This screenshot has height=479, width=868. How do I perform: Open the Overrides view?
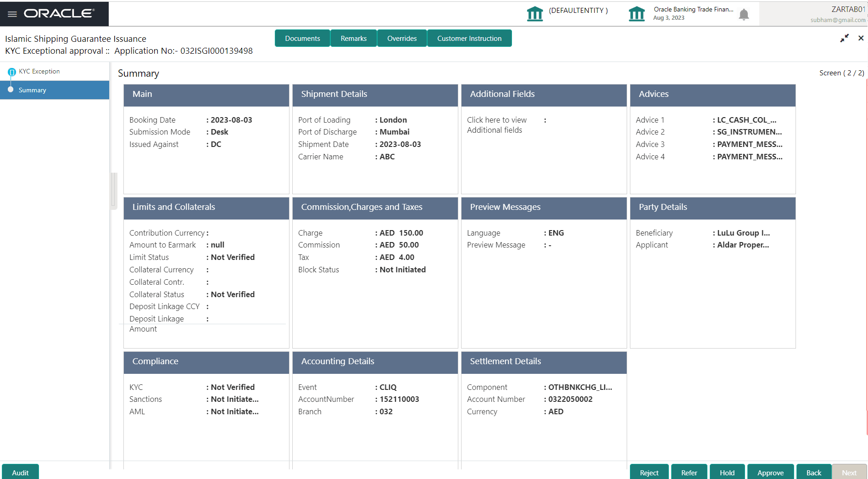pyautogui.click(x=402, y=38)
